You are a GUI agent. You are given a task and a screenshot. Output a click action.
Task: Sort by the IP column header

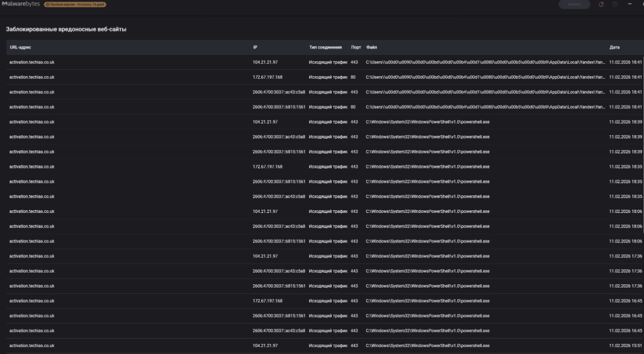[x=255, y=47]
